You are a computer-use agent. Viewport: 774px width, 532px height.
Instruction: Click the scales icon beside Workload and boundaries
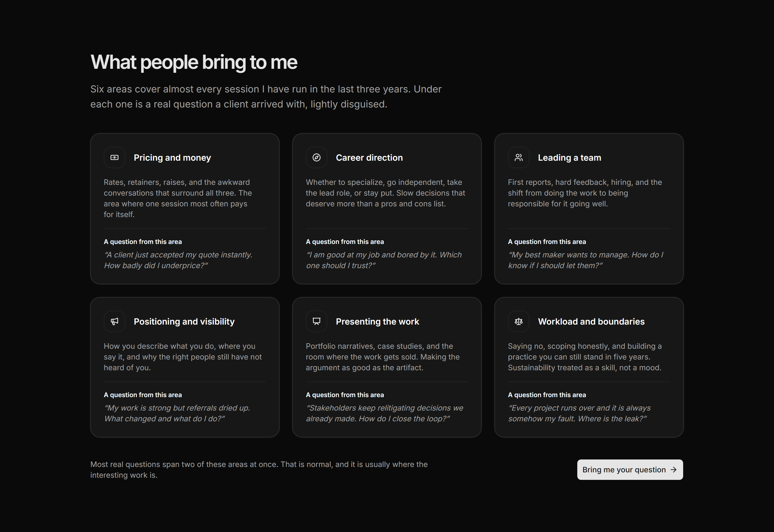[518, 321]
